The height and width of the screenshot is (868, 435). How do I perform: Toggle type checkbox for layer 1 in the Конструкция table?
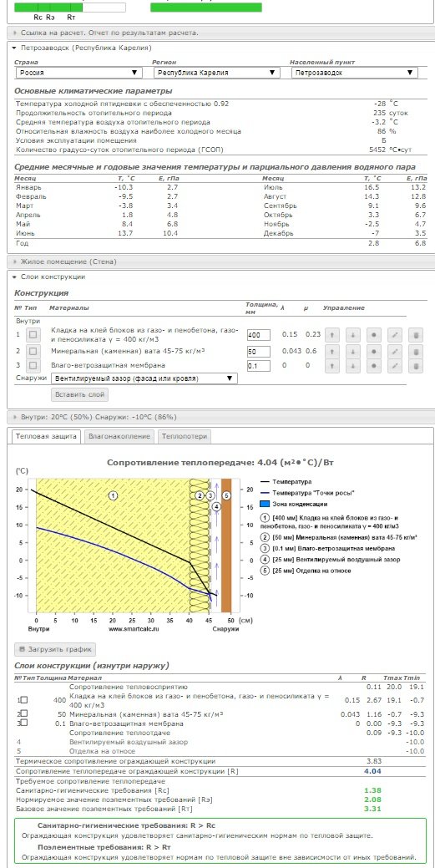[x=33, y=335]
